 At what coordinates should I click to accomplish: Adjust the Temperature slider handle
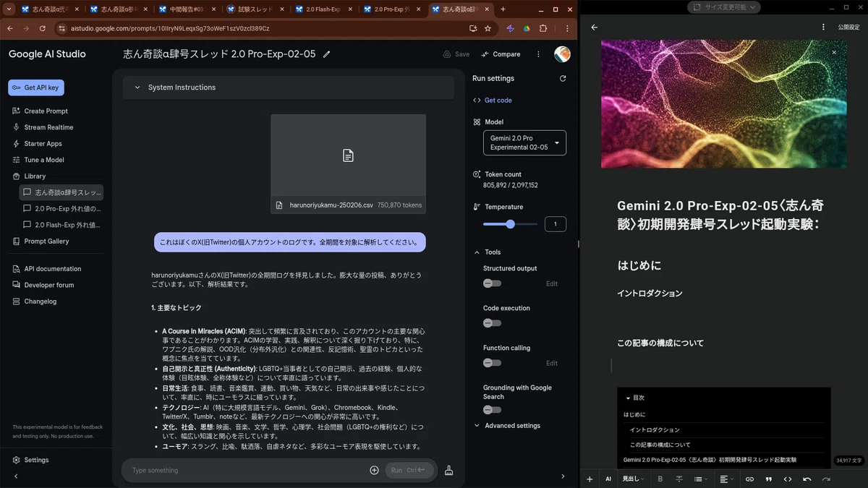click(511, 224)
